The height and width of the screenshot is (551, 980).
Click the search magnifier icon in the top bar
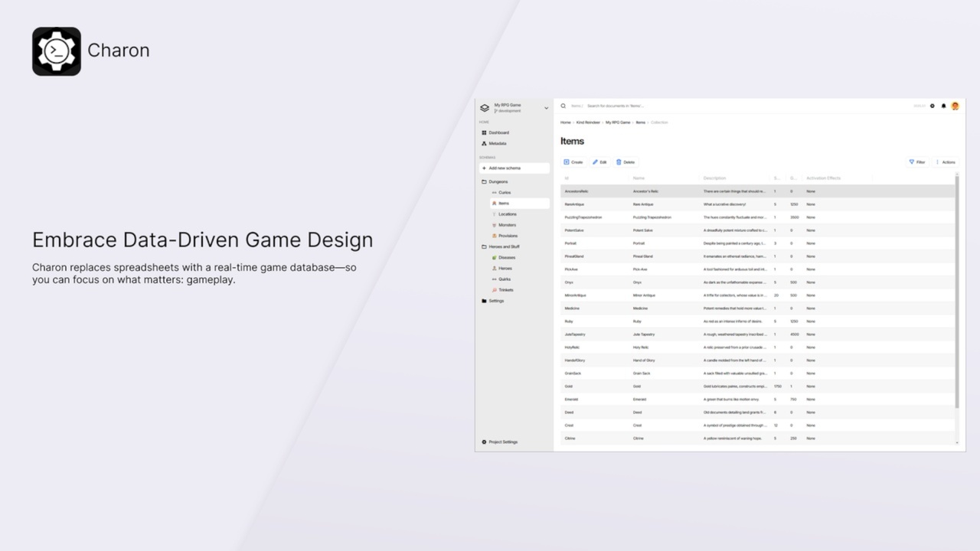(x=563, y=106)
